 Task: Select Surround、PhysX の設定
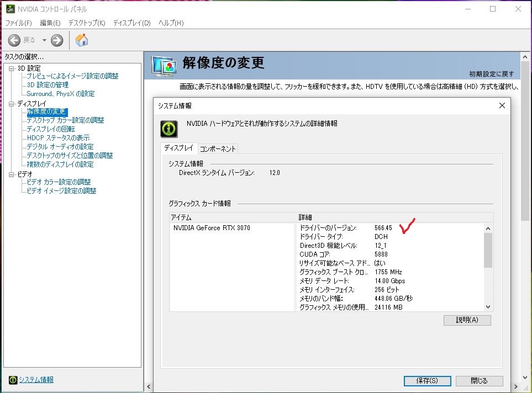click(61, 94)
